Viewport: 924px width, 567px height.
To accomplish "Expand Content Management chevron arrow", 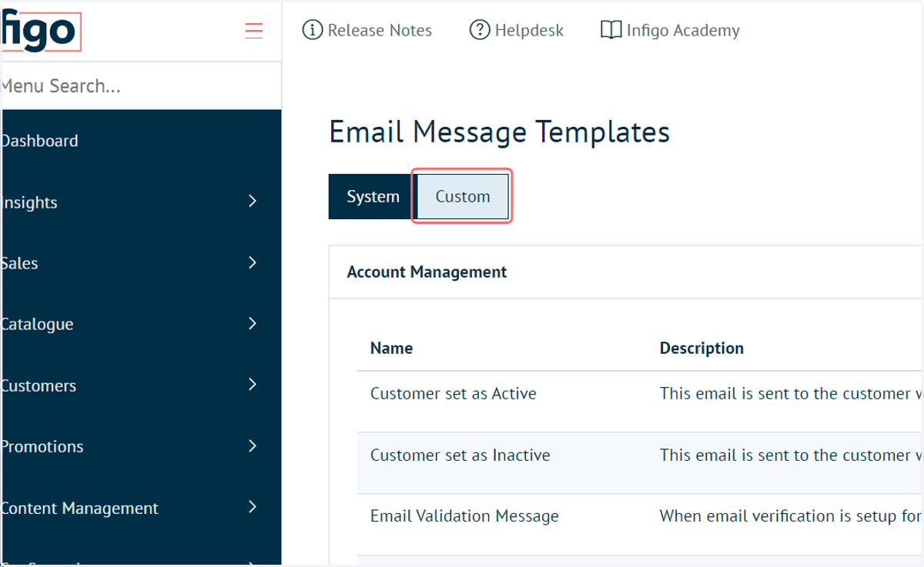I will [253, 506].
